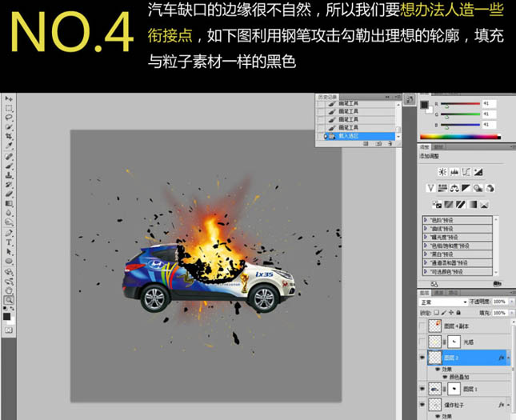Select the Eraser tool

click(9, 194)
